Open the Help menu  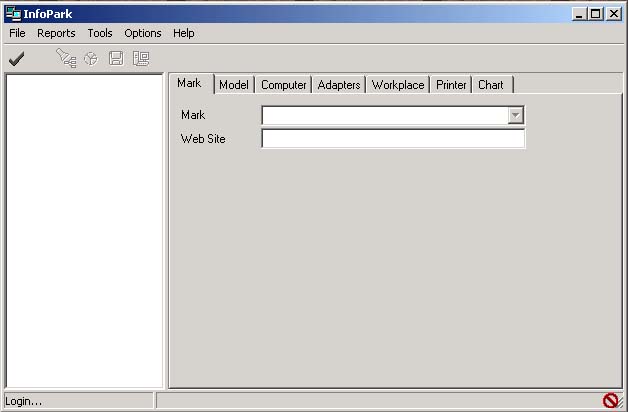pos(183,33)
